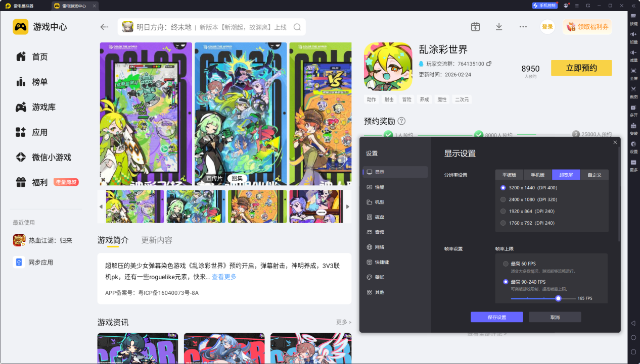640x364 pixels.
Task: Click the Android recent apps square button
Action: pyautogui.click(x=633, y=352)
